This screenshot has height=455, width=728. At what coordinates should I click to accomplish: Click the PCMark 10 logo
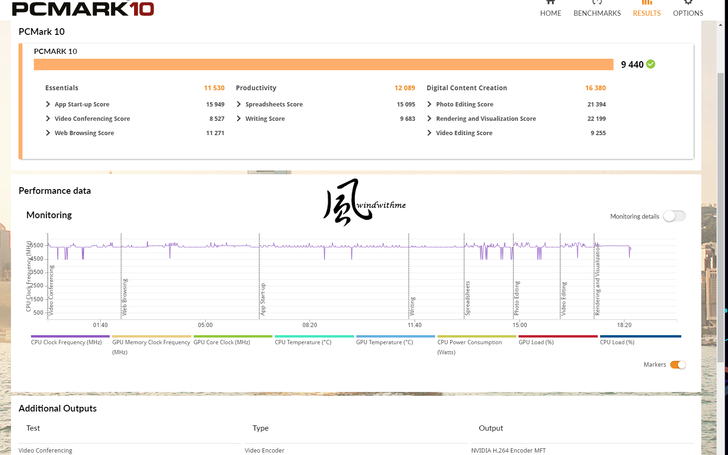(83, 8)
